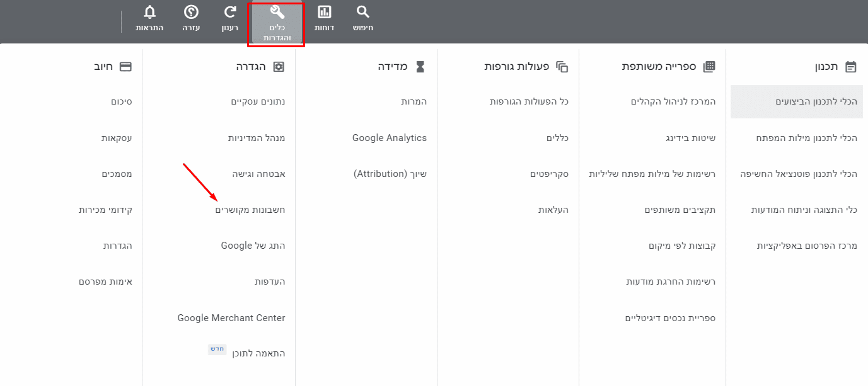
Task: Open הכלי לתכנון מילות המפתח
Action: [807, 138]
